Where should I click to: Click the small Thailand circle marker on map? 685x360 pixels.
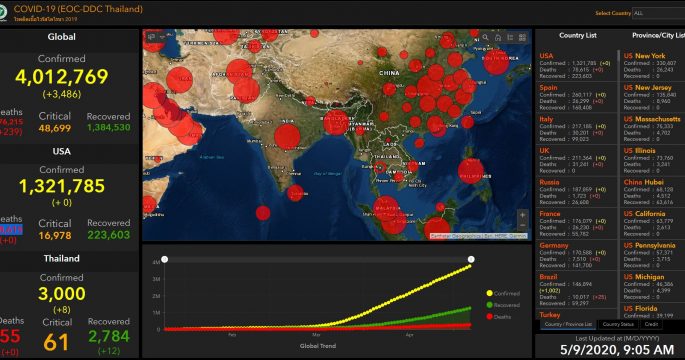pos(380,167)
